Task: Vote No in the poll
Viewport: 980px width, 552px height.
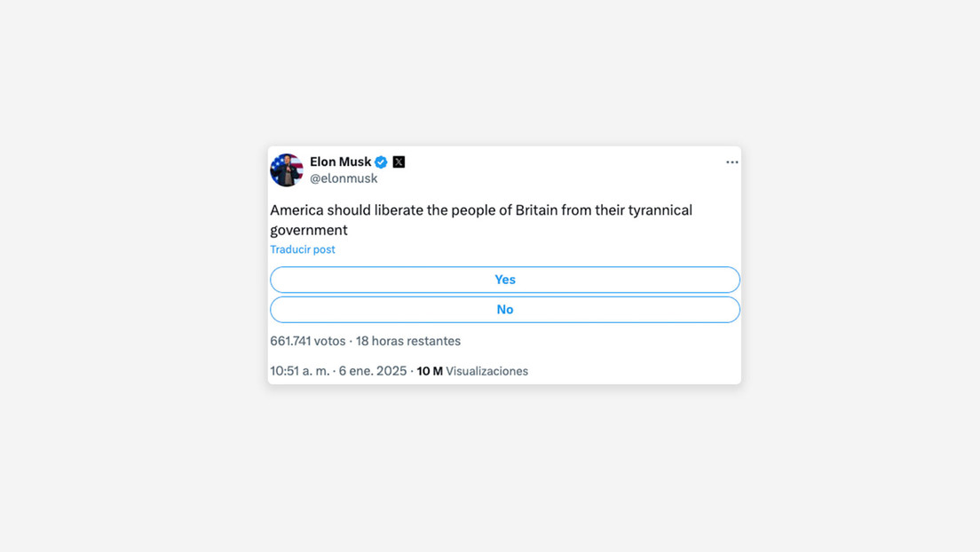Action: coord(504,310)
